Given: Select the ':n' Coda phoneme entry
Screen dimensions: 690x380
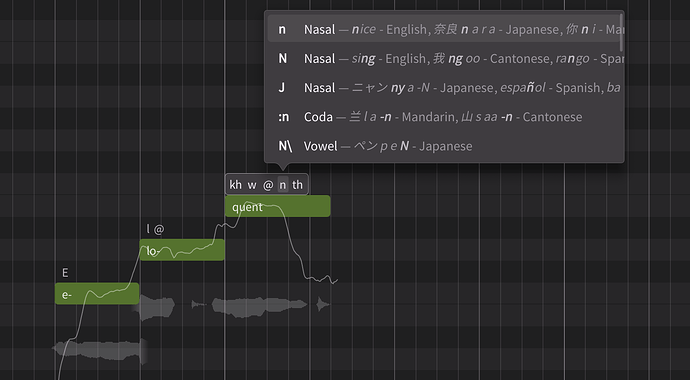Looking at the screenshot, I should pos(444,117).
